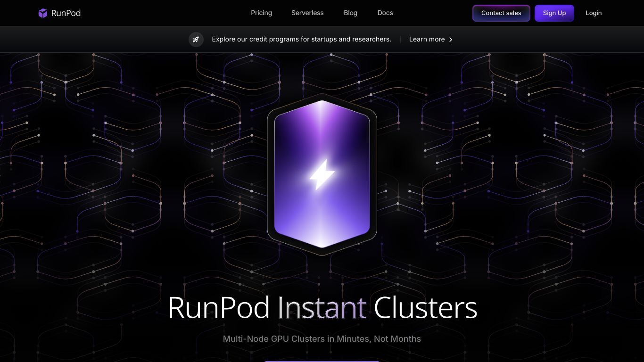Open the Docs link in navigation
Screen dimensions: 644x362
tap(385, 13)
